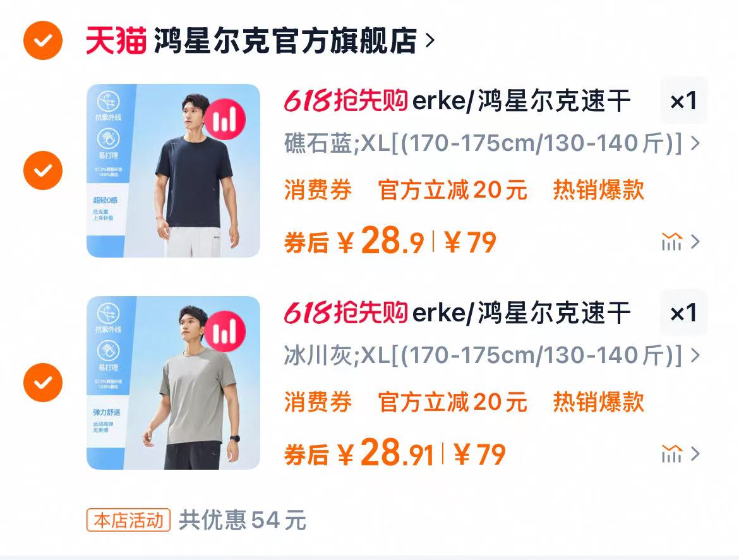Tap the red chart badge on gray shirt
The height and width of the screenshot is (560, 739).
(x=225, y=331)
